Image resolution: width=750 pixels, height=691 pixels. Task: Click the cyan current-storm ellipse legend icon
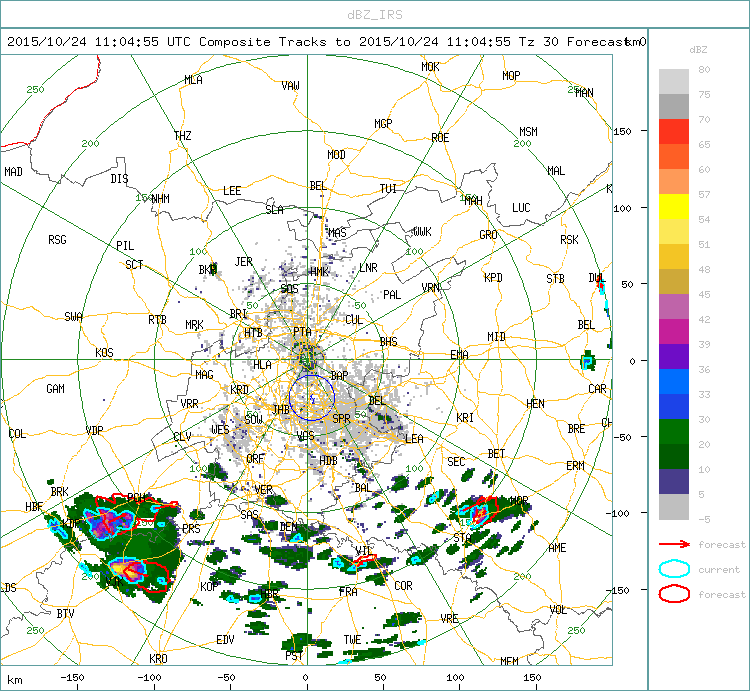point(674,569)
